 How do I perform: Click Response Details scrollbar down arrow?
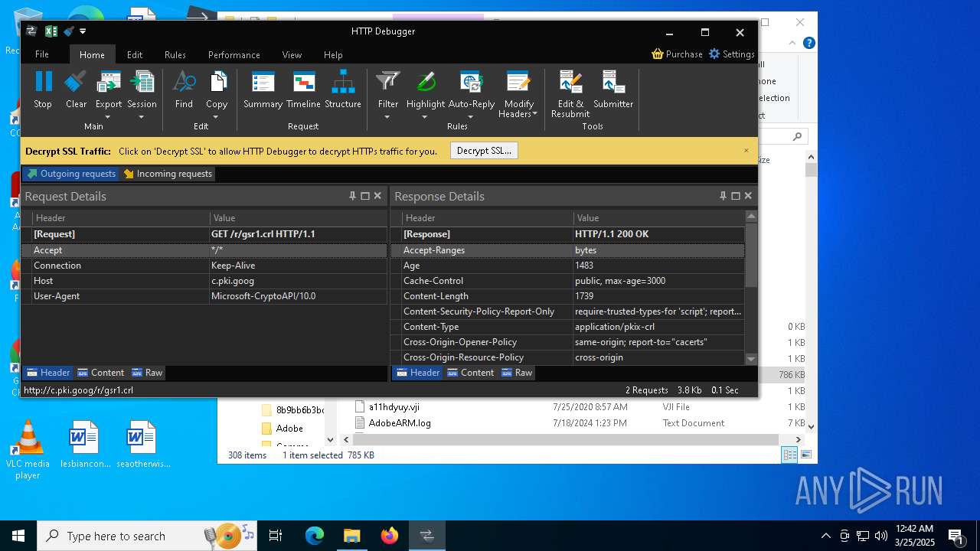pos(751,359)
